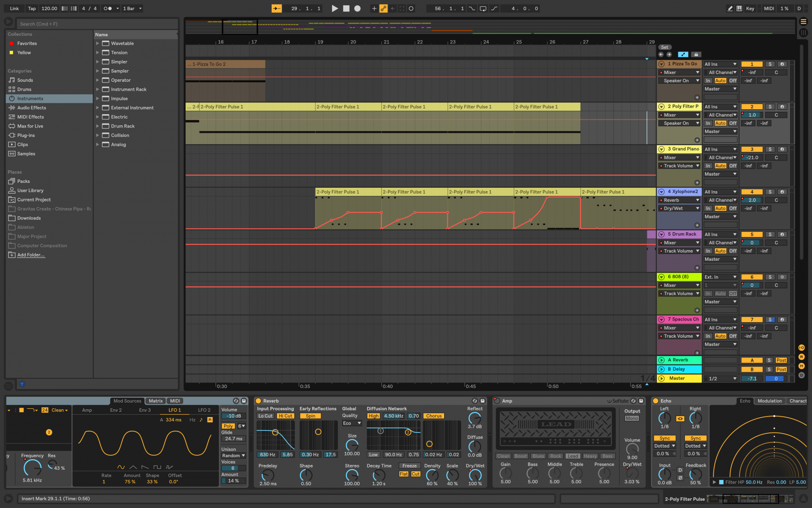Expand the Wavetable instrument folder
Screen dimensions: 812x508
pyautogui.click(x=97, y=43)
